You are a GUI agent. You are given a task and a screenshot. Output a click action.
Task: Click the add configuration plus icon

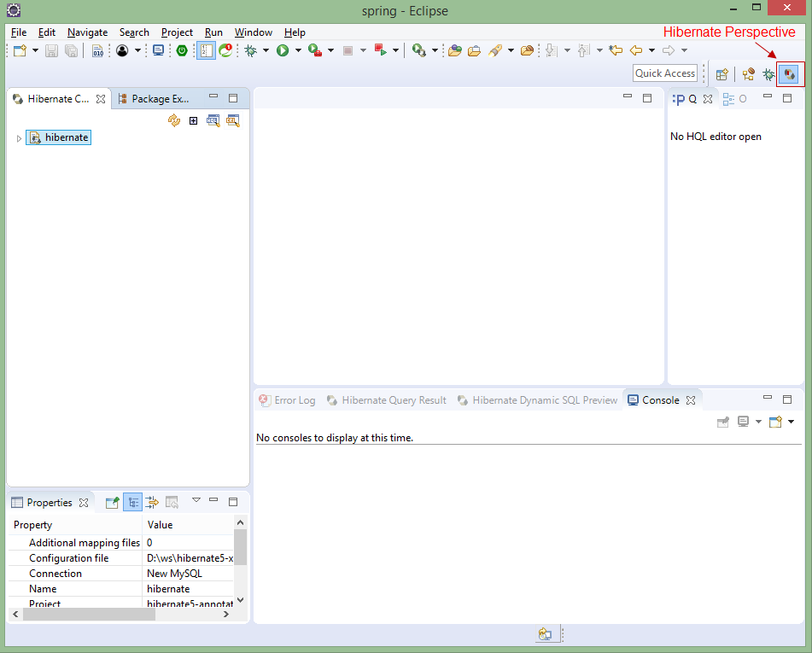point(193,120)
